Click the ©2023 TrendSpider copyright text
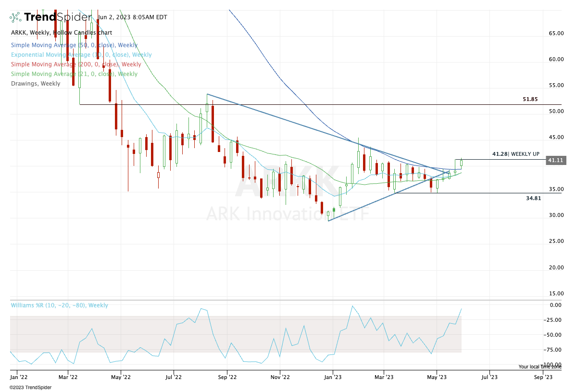 [x=30, y=388]
